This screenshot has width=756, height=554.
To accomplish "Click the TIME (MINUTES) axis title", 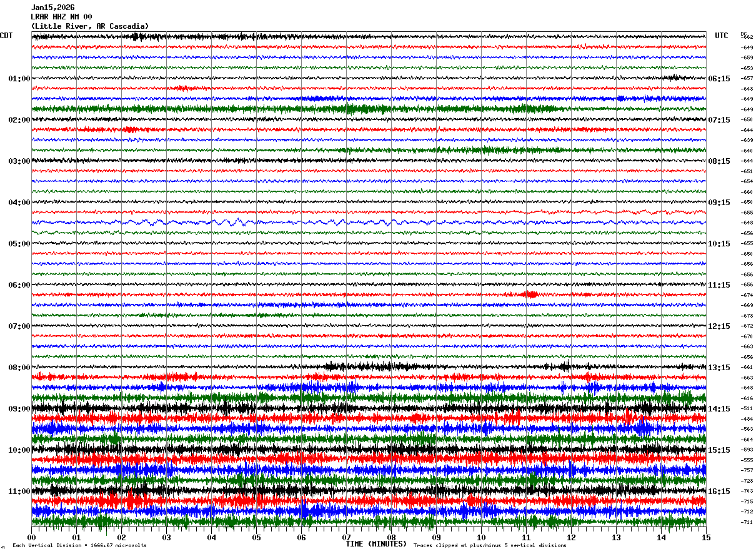I will click(x=376, y=544).
